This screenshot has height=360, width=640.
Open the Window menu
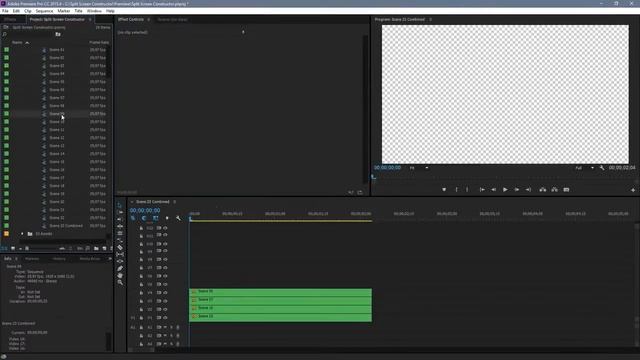pos(94,11)
